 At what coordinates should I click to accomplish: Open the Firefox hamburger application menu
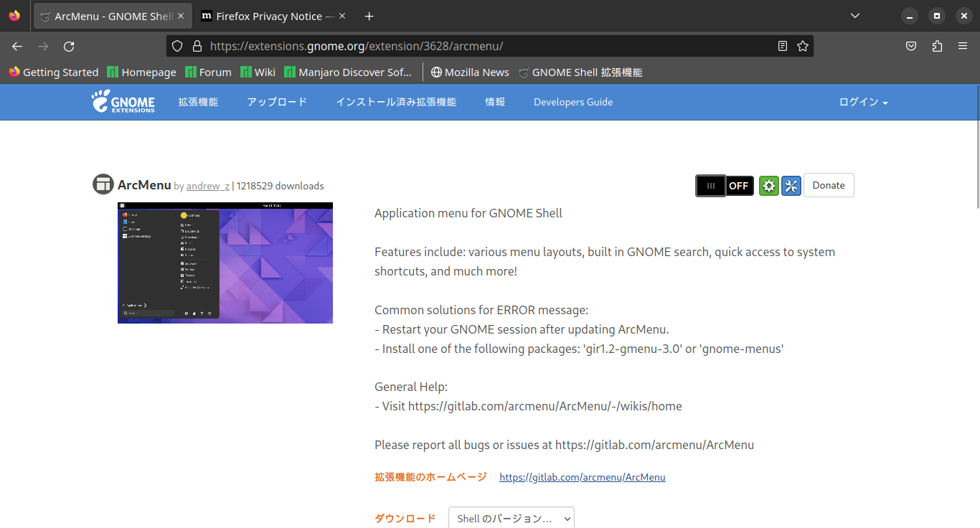[x=963, y=46]
